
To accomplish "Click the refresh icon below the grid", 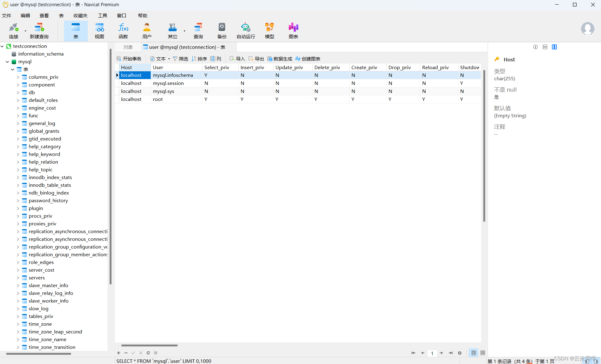I will click(x=148, y=353).
